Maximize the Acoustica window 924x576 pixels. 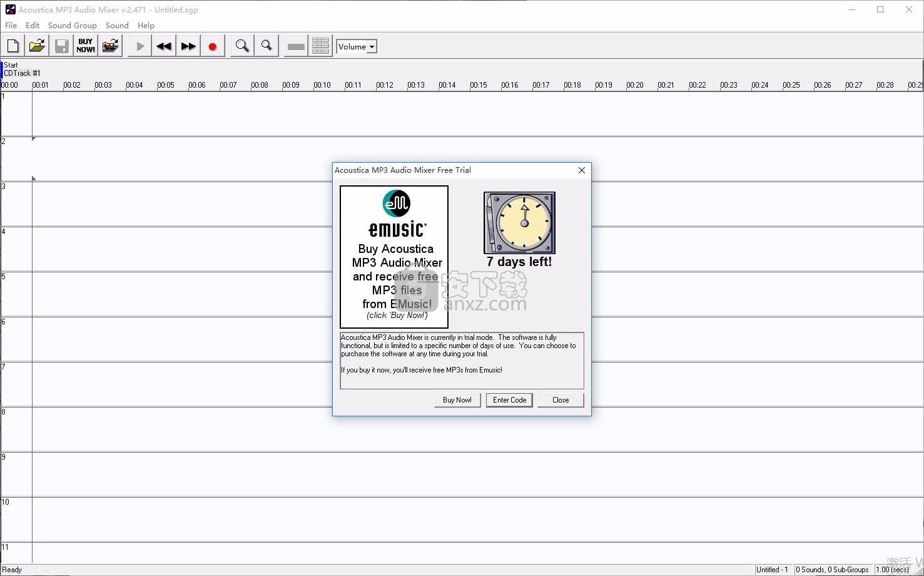tap(880, 9)
